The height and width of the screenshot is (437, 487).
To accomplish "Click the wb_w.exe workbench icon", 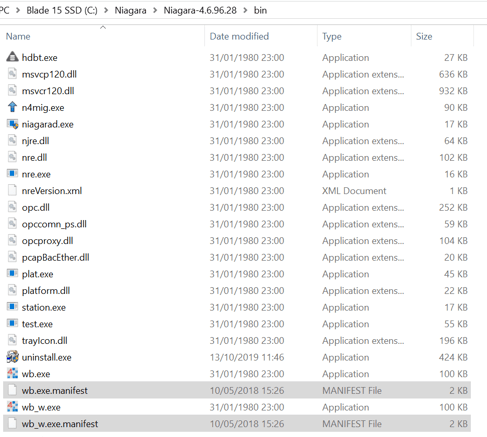I will (12, 407).
